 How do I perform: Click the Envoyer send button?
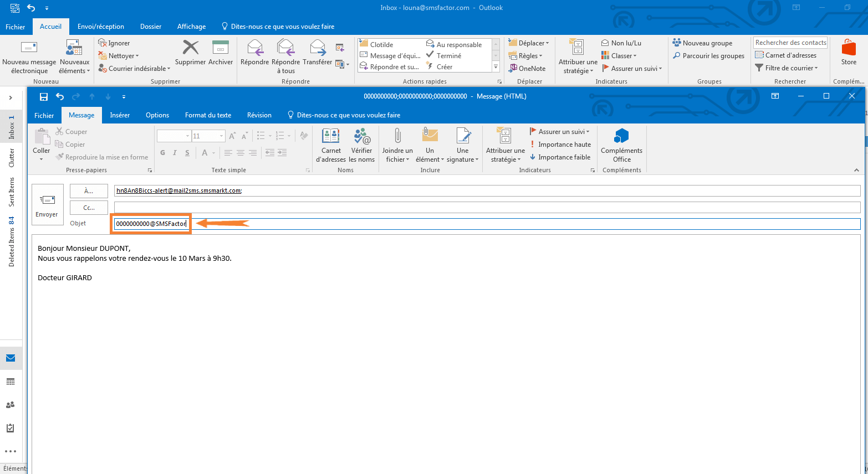[47, 205]
